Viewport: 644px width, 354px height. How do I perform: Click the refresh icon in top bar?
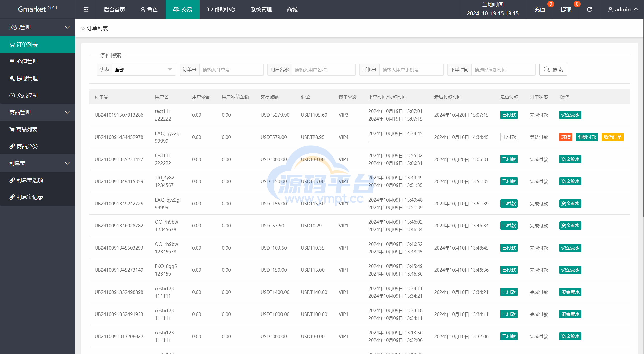pyautogui.click(x=589, y=9)
